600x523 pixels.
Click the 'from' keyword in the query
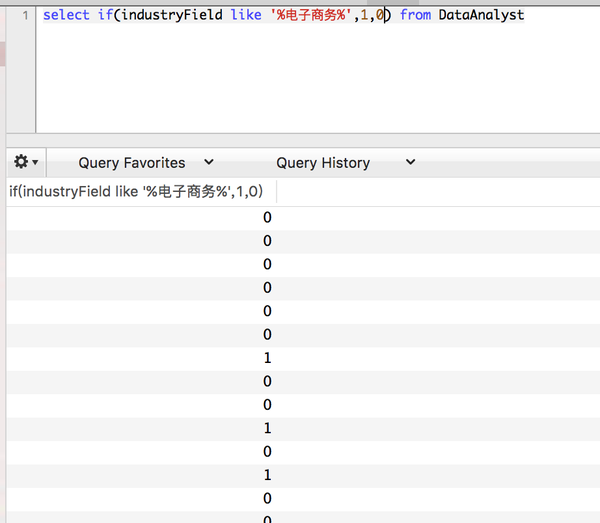(415, 16)
